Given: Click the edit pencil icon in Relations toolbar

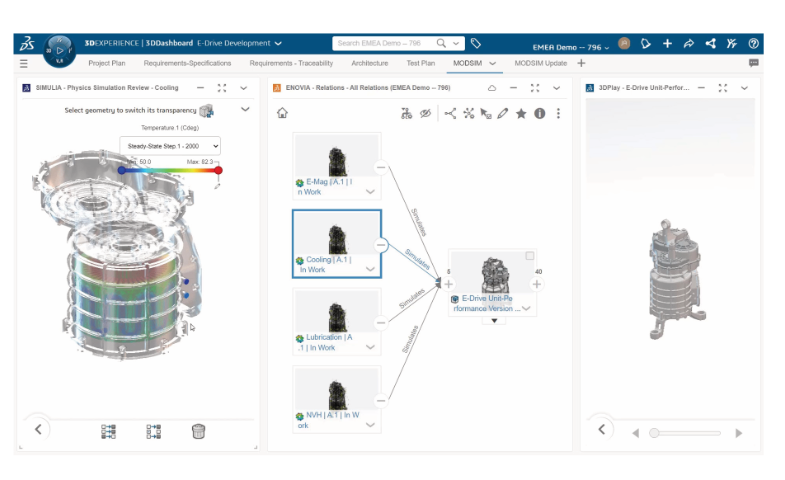Looking at the screenshot, I should (503, 113).
